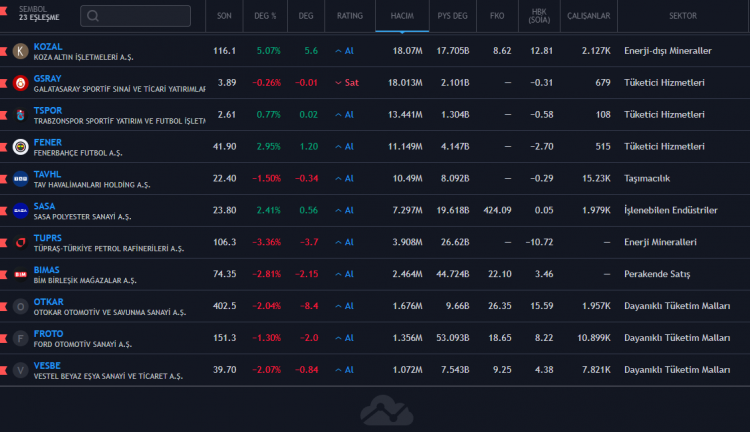
Task: Open the FROTO ticker link
Action: pyautogui.click(x=48, y=333)
